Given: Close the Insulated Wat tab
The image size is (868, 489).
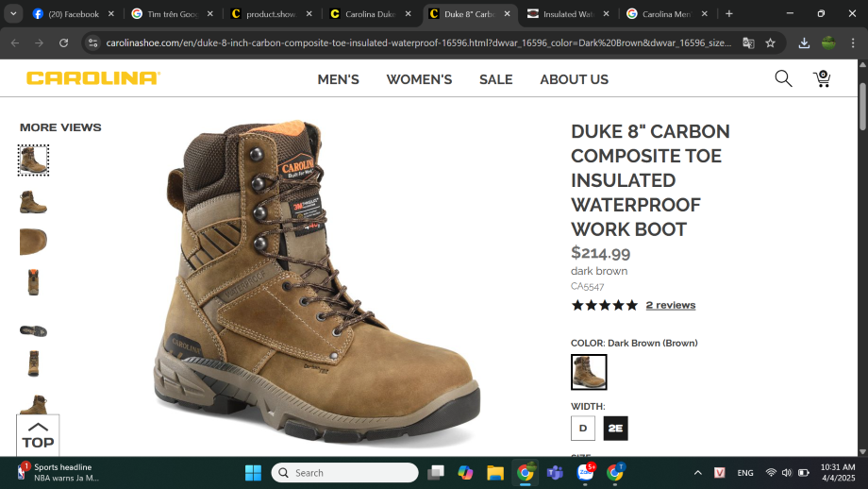Looking at the screenshot, I should tap(606, 14).
